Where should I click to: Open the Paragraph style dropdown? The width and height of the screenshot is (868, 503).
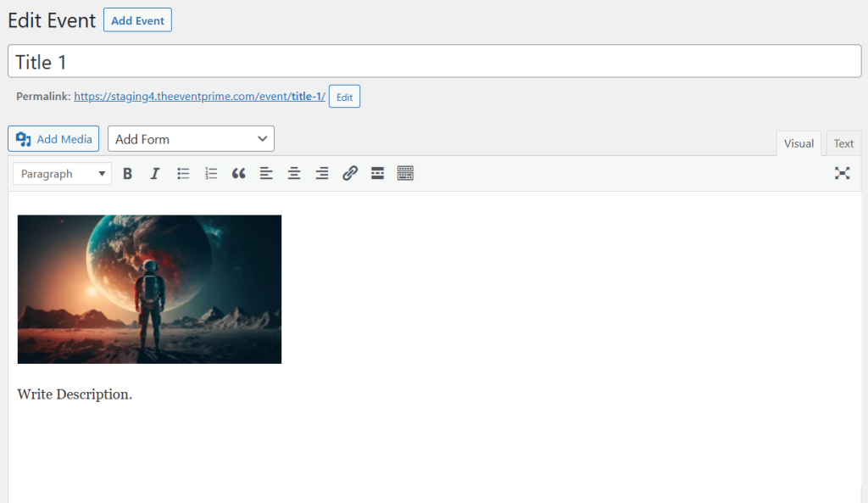click(61, 173)
